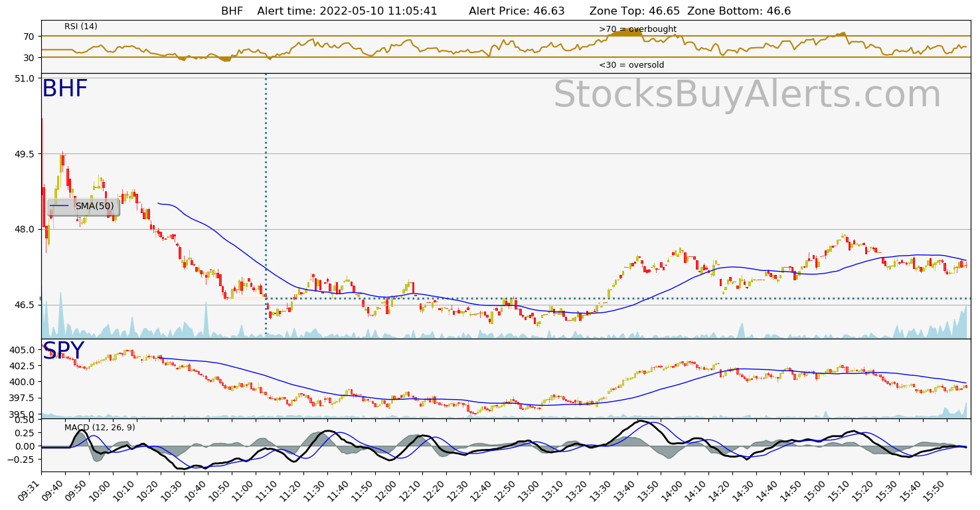This screenshot has height=510, width=980.
Task: Click the RSI axis value 30
Action: coord(29,58)
